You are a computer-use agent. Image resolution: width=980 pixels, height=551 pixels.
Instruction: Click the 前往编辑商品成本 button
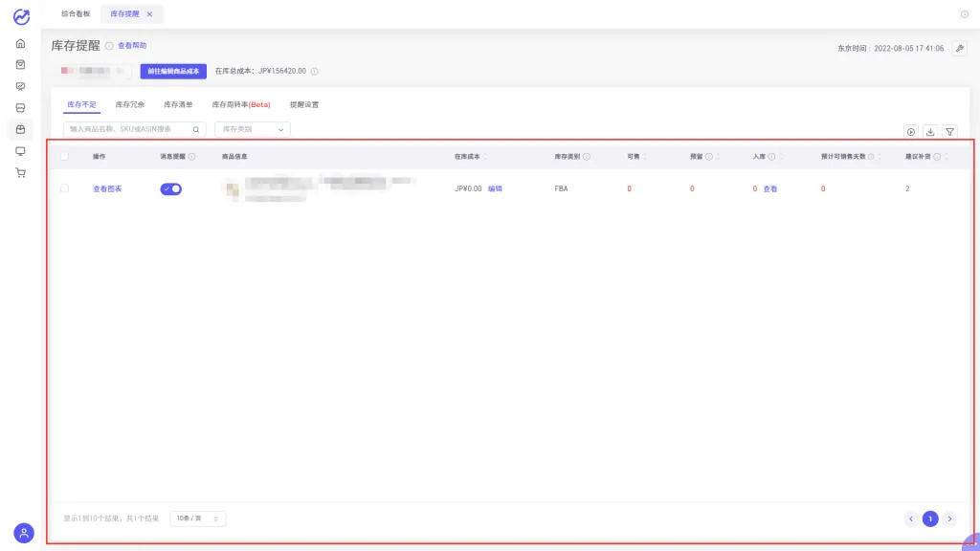tap(173, 71)
